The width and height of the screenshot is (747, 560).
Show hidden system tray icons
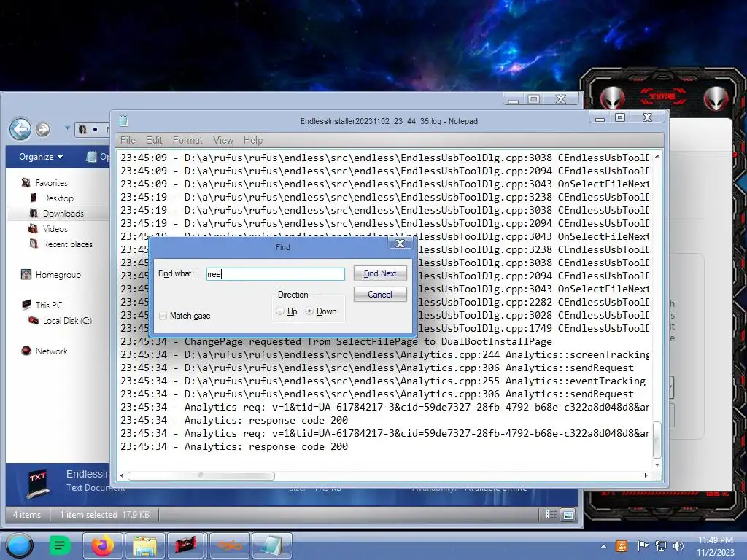click(x=603, y=546)
